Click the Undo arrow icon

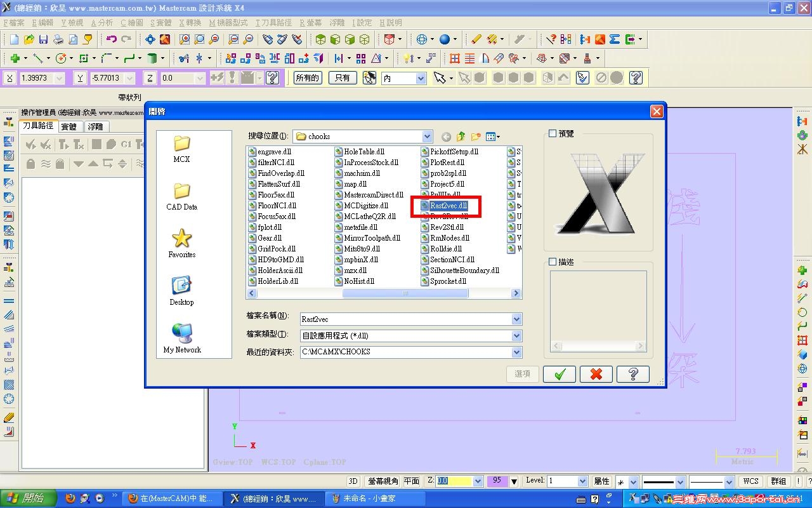pyautogui.click(x=112, y=39)
